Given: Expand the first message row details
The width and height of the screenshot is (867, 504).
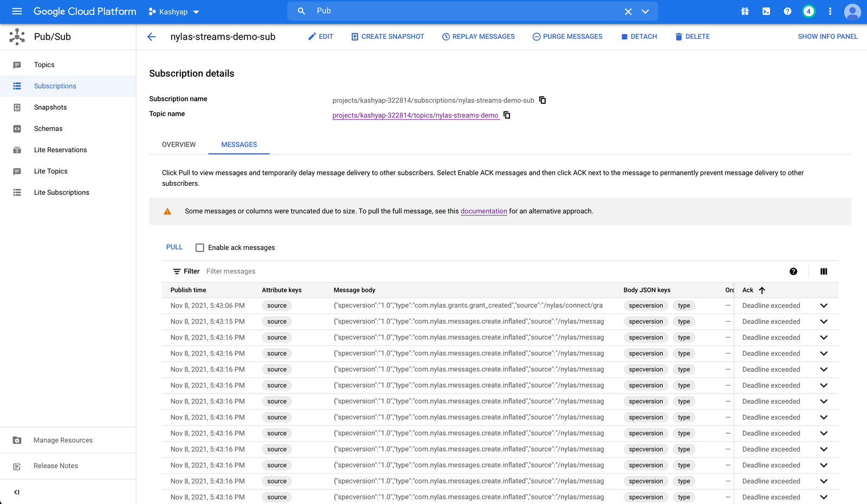Looking at the screenshot, I should click(824, 305).
